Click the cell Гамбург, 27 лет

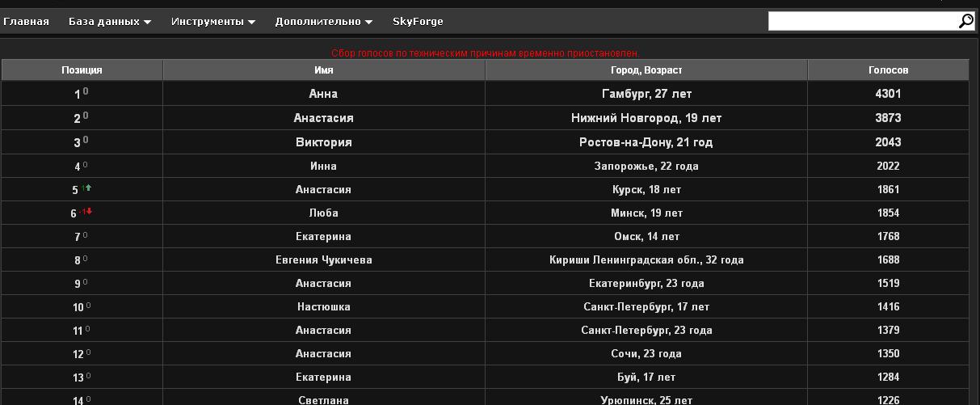pos(646,94)
